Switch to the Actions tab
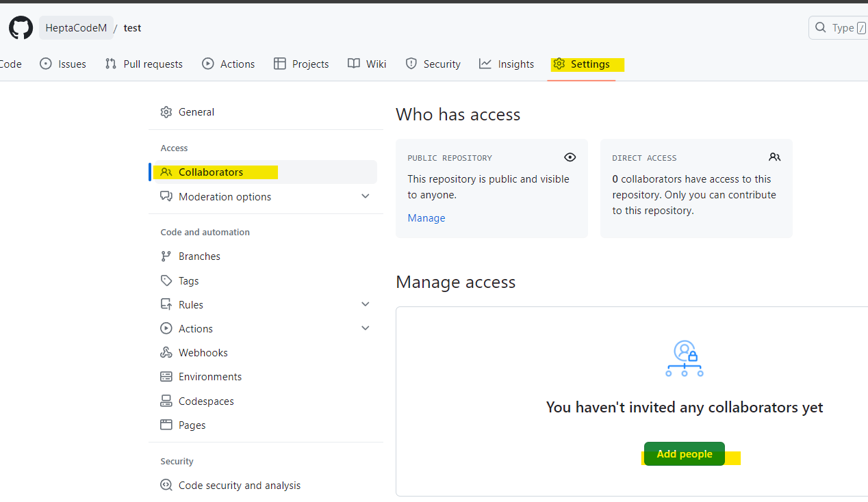 click(228, 64)
